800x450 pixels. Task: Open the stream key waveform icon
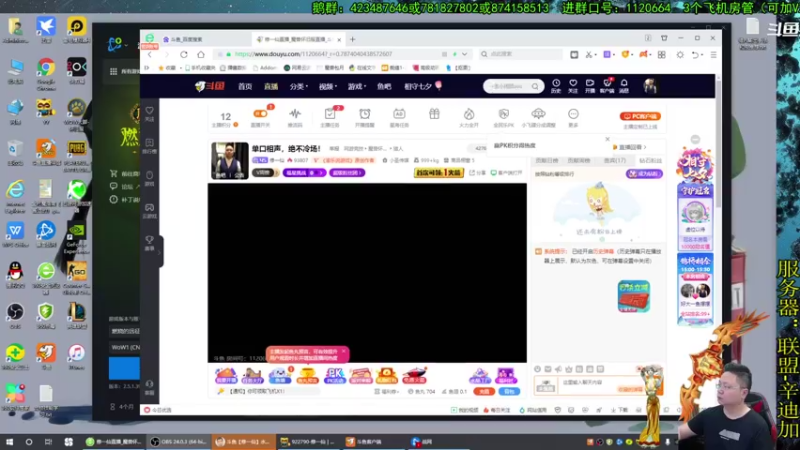(x=295, y=114)
